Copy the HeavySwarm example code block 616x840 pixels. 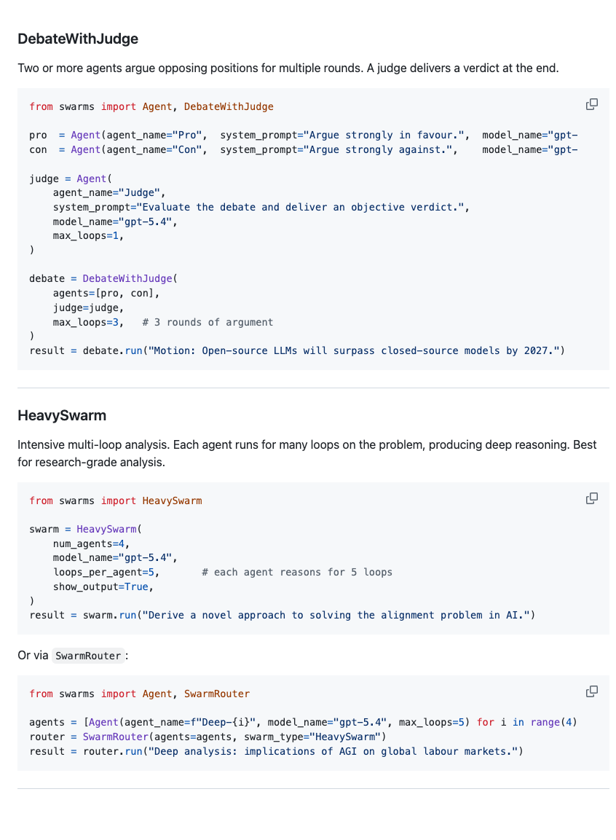pos(591,498)
